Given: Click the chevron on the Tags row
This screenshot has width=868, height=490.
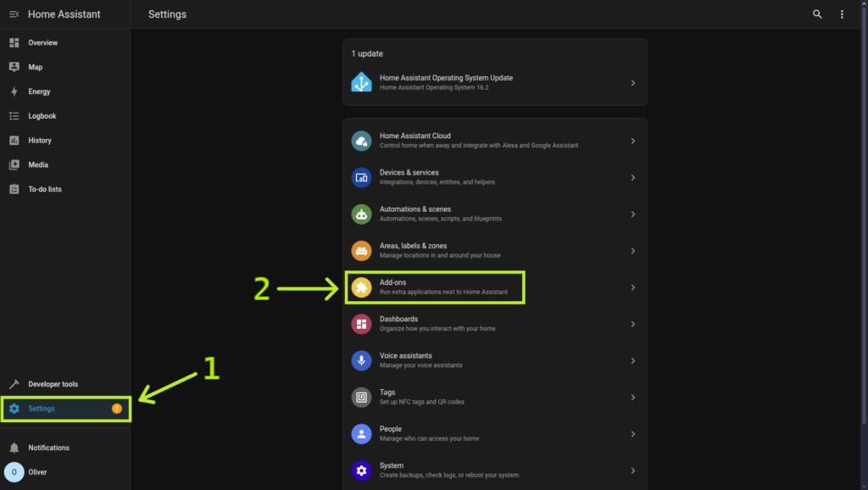Looking at the screenshot, I should 632,397.
